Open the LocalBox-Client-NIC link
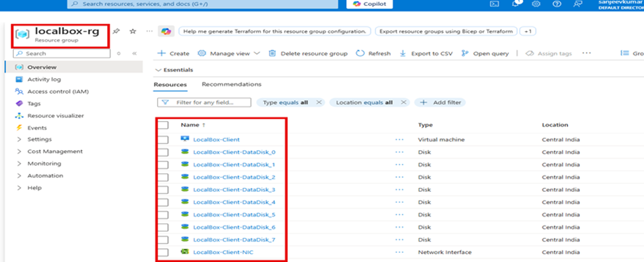The height and width of the screenshot is (262, 644). pos(223,252)
